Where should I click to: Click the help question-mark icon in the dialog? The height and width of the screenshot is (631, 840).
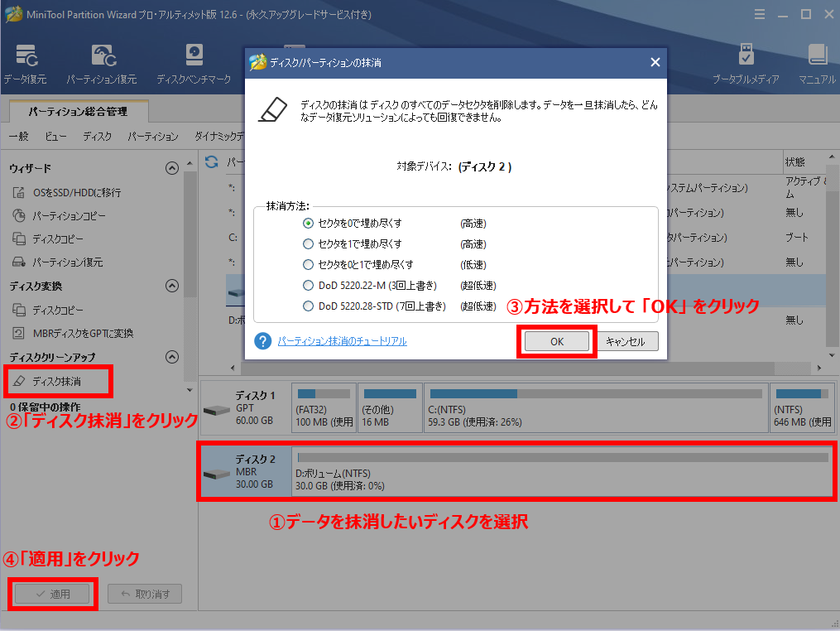point(262,341)
